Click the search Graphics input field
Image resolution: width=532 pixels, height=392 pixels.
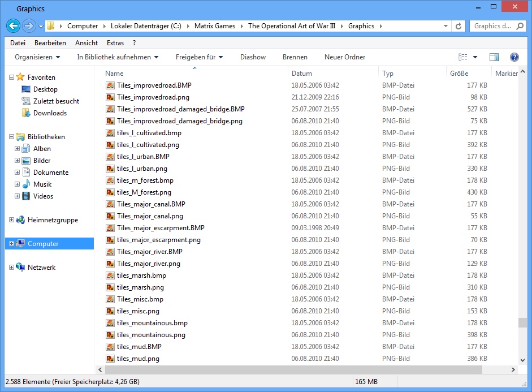tap(492, 26)
